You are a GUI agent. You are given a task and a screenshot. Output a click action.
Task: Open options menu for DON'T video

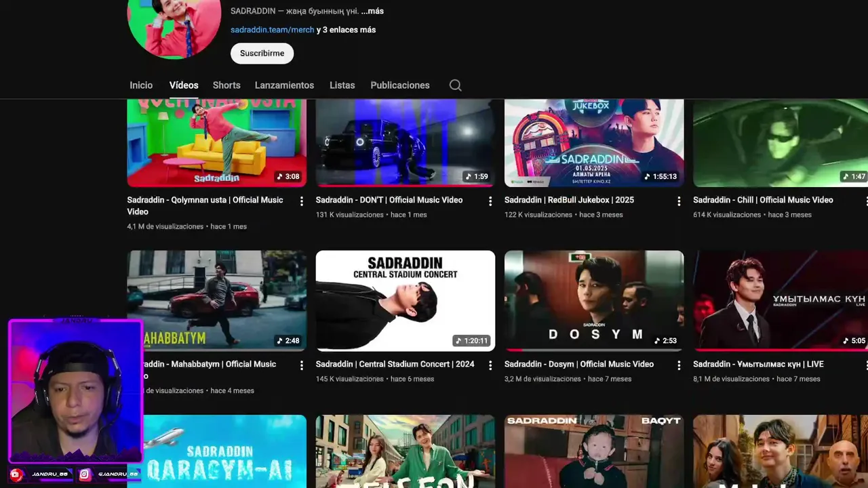tap(490, 201)
